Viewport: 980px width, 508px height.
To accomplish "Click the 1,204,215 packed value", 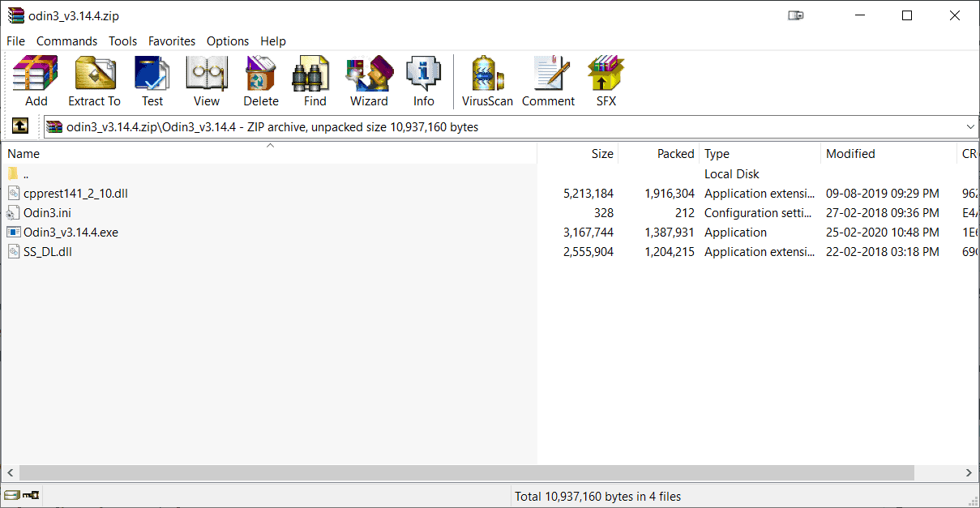I will pos(670,251).
